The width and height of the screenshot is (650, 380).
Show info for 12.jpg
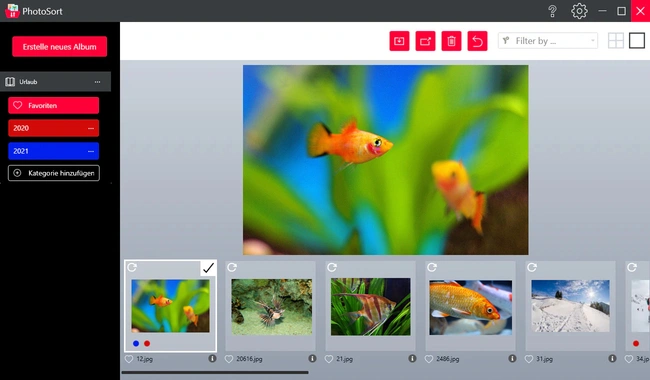pos(212,358)
